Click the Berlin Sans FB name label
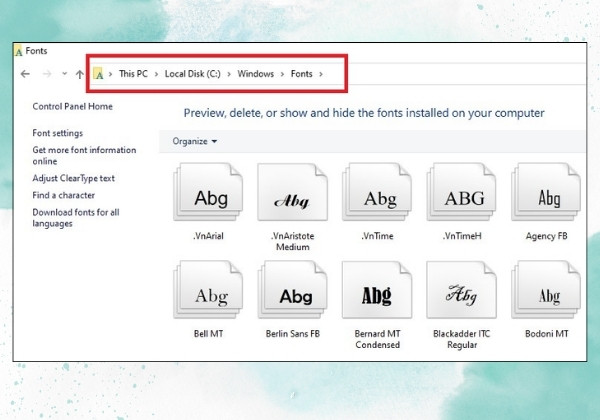Viewport: 600px width, 420px height. pos(293,334)
